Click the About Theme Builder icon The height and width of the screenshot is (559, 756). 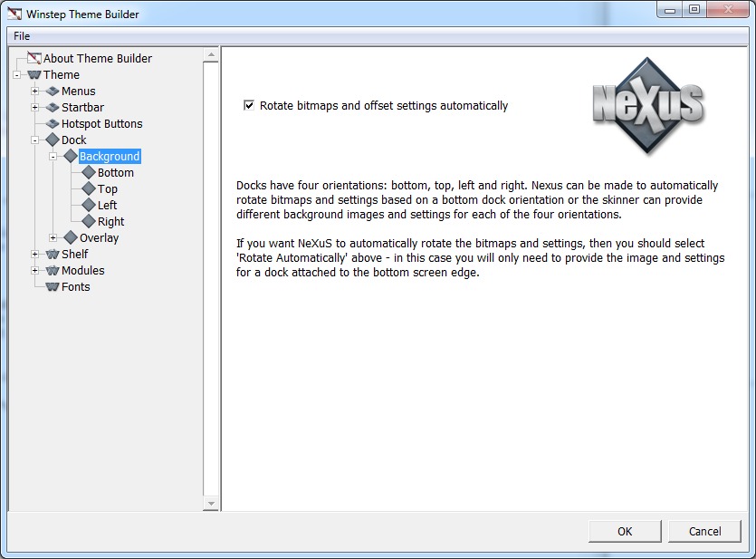(x=34, y=58)
